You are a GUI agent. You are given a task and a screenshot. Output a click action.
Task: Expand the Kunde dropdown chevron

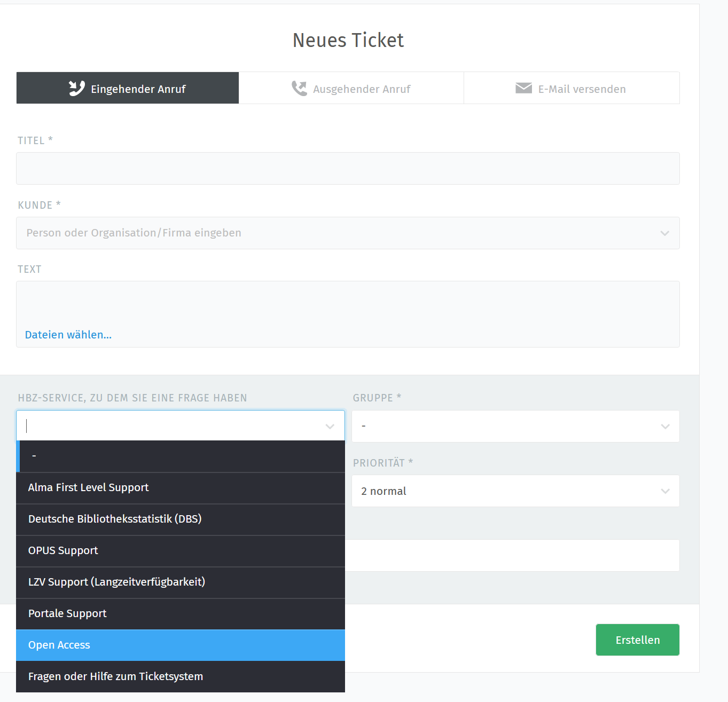[664, 233]
